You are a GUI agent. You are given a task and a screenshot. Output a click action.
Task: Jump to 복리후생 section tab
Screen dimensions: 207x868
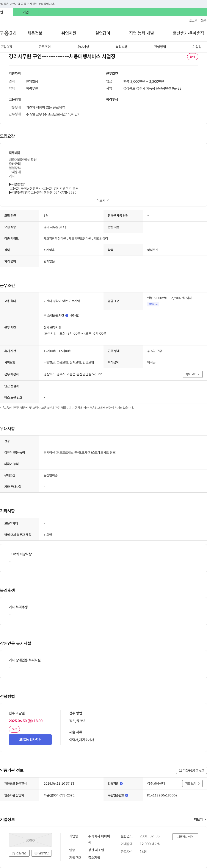click(x=121, y=47)
